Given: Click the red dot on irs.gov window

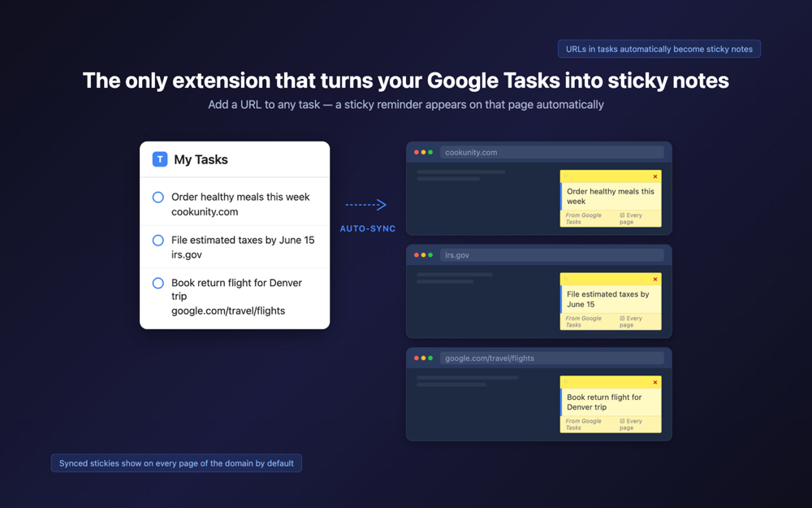Looking at the screenshot, I should click(x=417, y=255).
